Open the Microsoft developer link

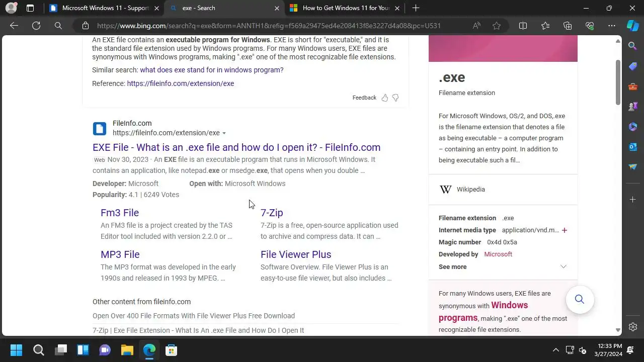[x=498, y=254]
